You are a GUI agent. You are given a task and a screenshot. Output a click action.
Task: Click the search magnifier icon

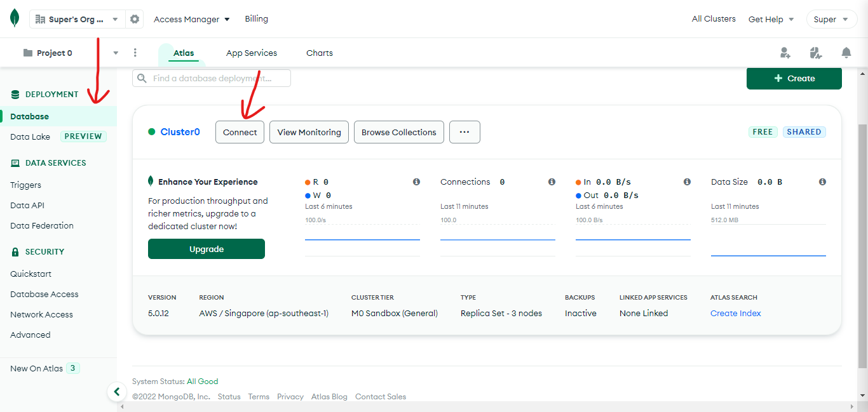142,78
